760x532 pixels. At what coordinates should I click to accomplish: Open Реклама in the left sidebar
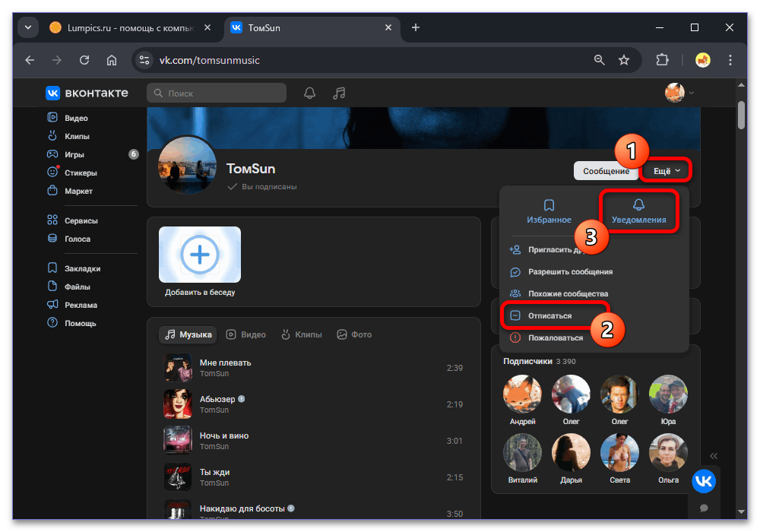click(x=72, y=305)
